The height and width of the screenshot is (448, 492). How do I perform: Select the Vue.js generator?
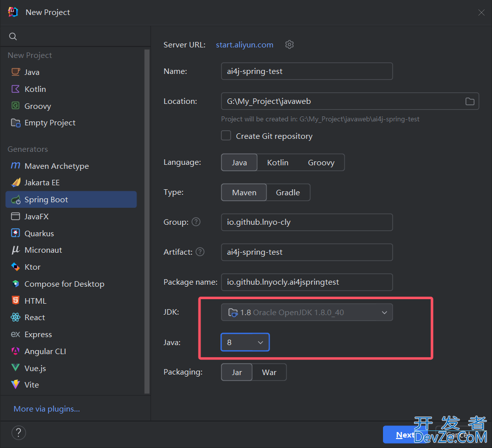pyautogui.click(x=71, y=368)
